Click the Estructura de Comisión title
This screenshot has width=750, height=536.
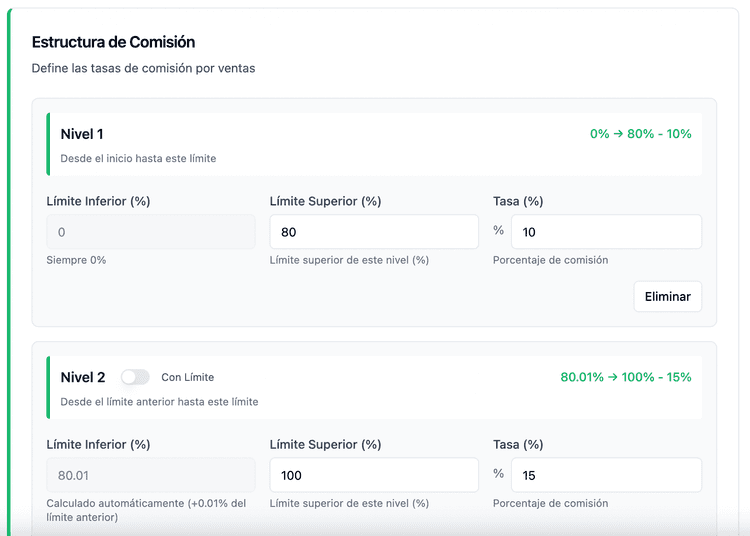(x=113, y=42)
